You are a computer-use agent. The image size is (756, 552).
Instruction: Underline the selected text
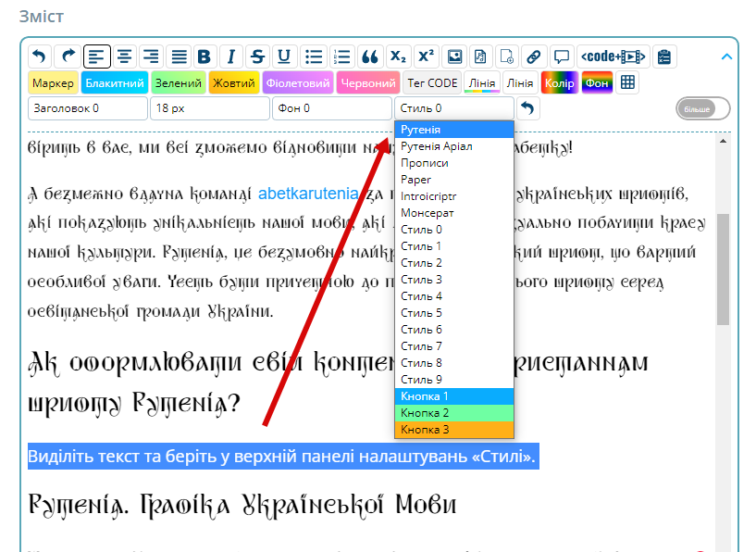point(284,56)
